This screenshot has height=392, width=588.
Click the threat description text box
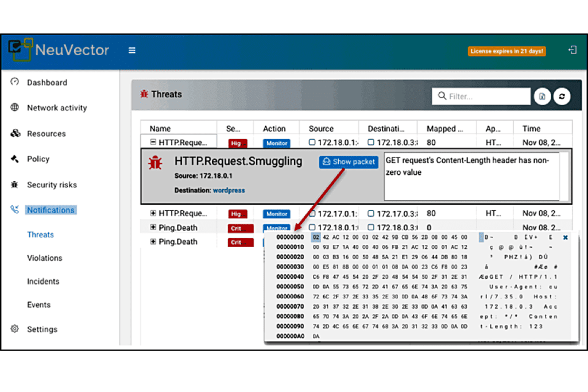[x=472, y=176]
